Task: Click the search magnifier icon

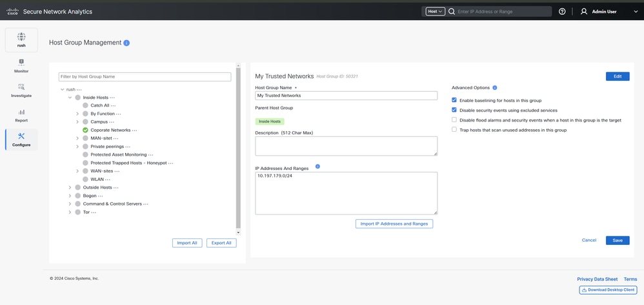Action: click(452, 12)
